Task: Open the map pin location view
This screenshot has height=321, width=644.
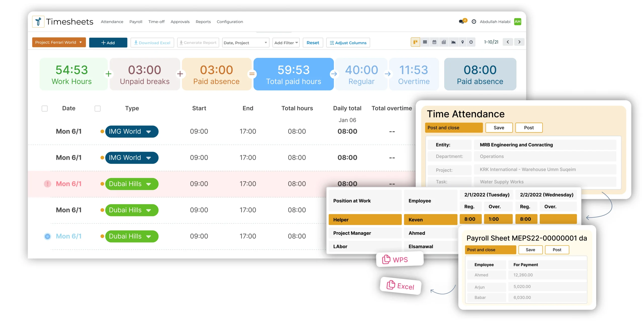Action: pos(462,42)
